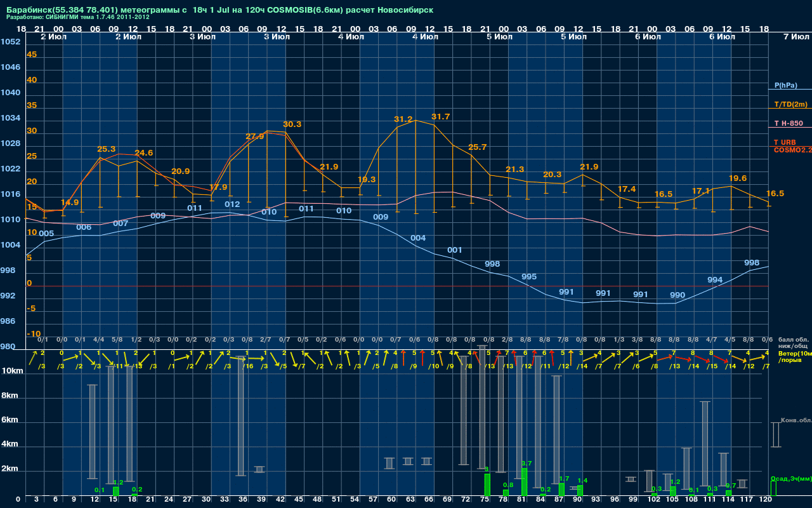Viewport: 812px width, 508px height.
Task: Click the temperature value 19.6
Action: pos(738,178)
